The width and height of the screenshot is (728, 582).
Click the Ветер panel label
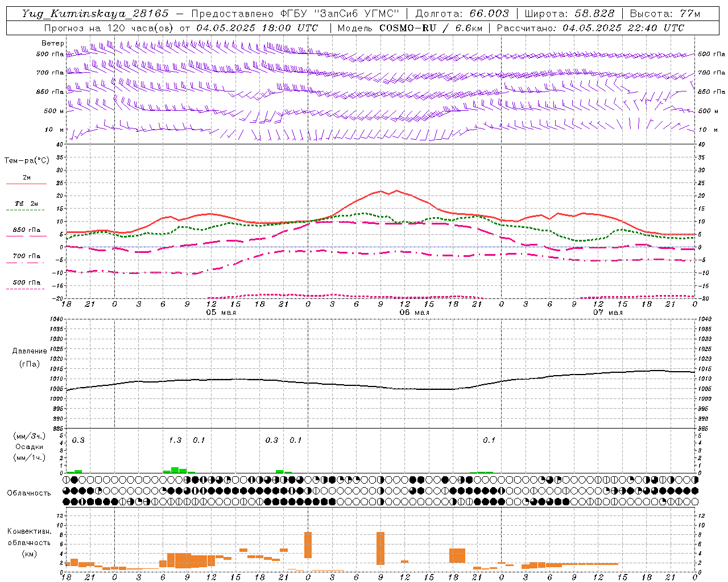[x=52, y=43]
